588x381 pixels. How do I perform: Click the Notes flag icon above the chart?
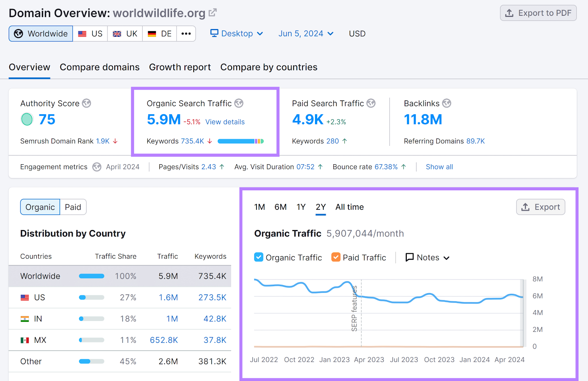tap(409, 257)
